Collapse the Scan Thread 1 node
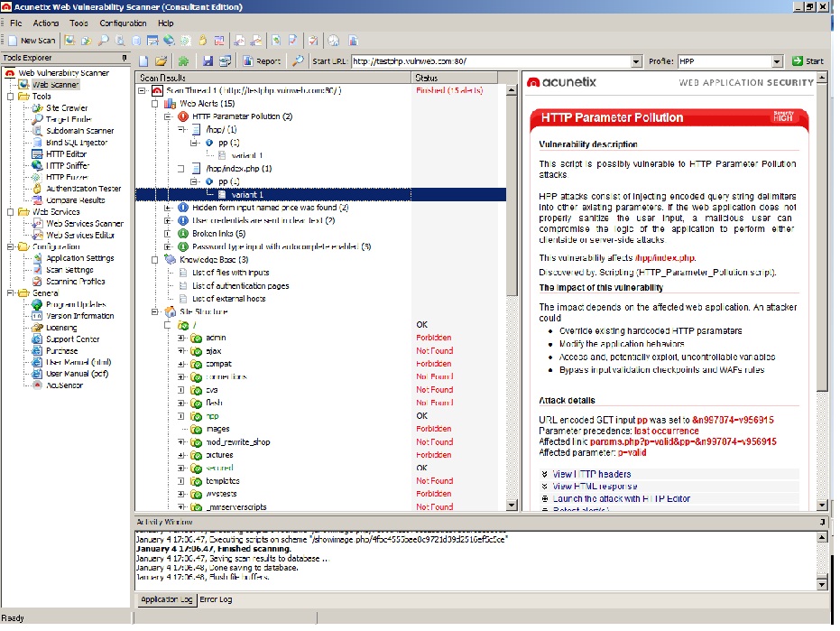Image resolution: width=840 pixels, height=631 pixels. click(142, 90)
